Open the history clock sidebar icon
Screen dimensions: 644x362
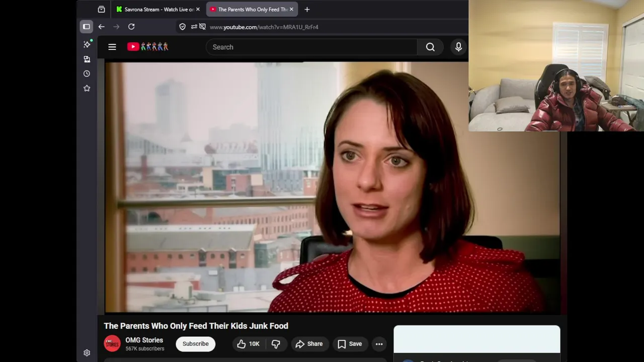click(x=87, y=73)
